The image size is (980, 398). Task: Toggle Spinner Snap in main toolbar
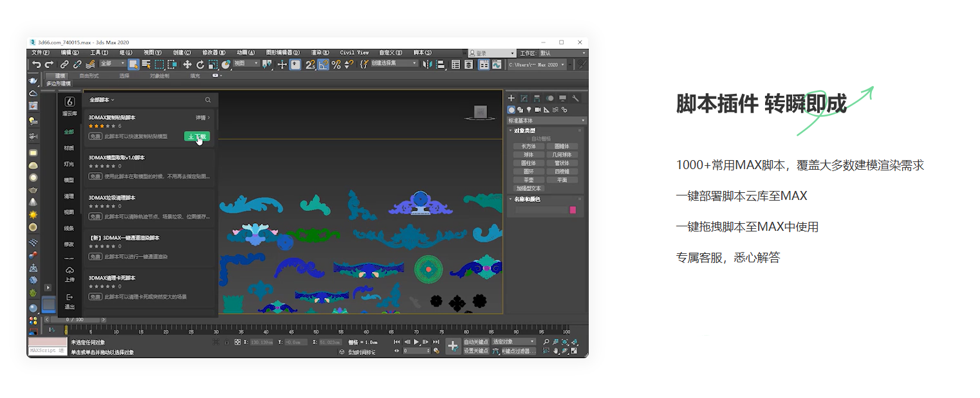(349, 64)
